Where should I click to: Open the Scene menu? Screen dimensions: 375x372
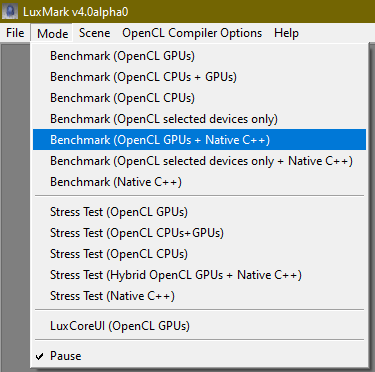pos(95,33)
